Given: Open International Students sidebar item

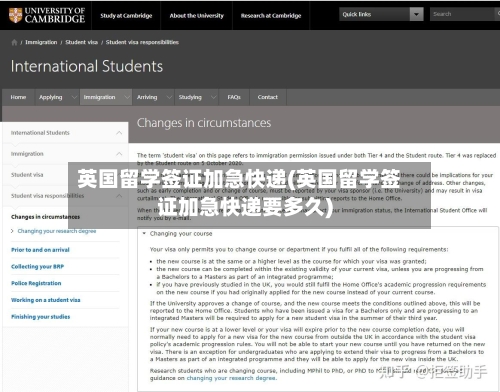Looking at the screenshot, I should (40, 133).
